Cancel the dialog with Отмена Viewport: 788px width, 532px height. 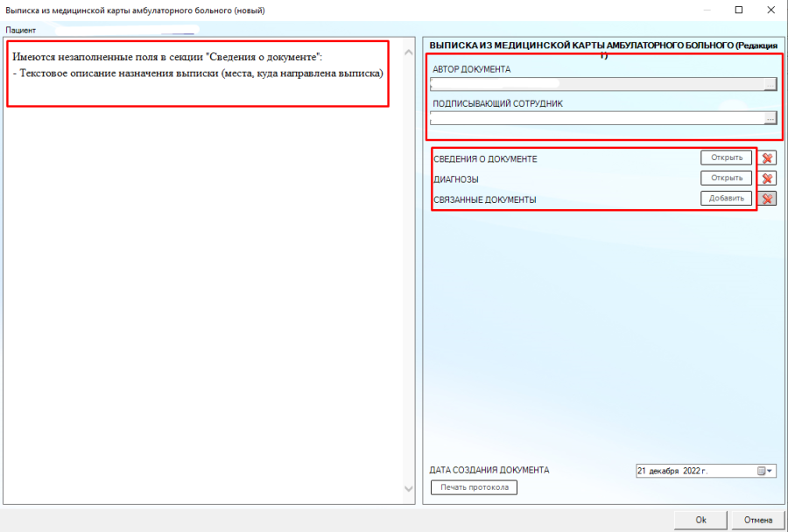tap(758, 520)
